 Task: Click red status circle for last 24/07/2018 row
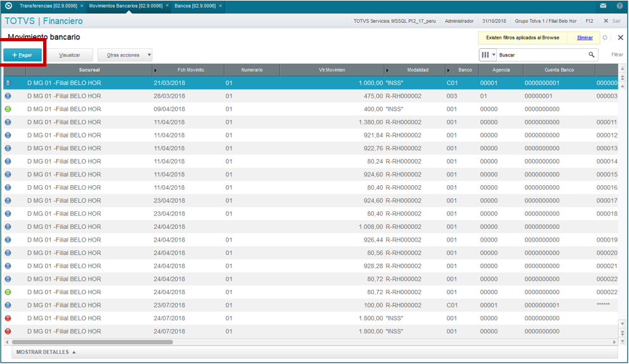point(8,332)
